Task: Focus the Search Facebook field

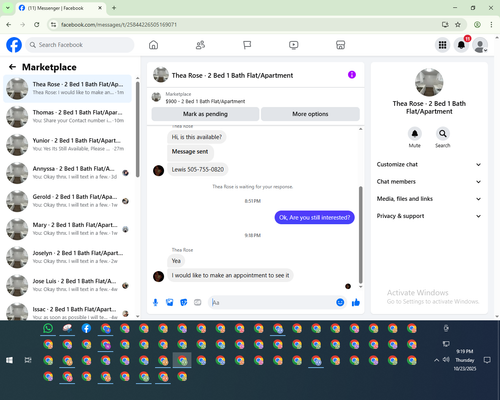Action: pyautogui.click(x=80, y=45)
